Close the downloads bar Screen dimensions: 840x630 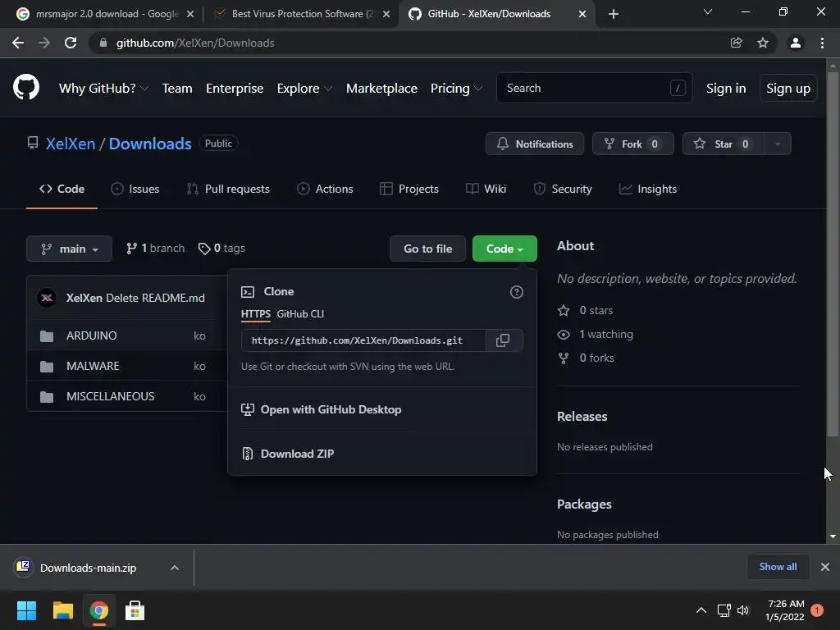(x=825, y=567)
